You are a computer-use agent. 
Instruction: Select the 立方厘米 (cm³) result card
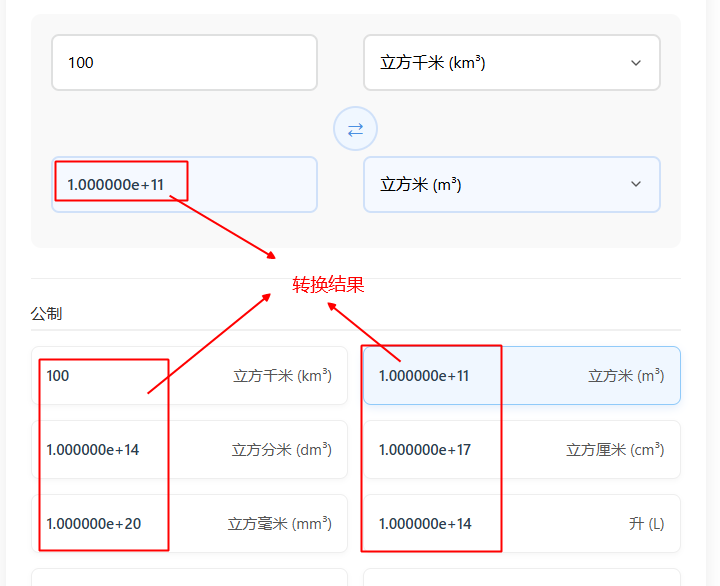point(522,450)
